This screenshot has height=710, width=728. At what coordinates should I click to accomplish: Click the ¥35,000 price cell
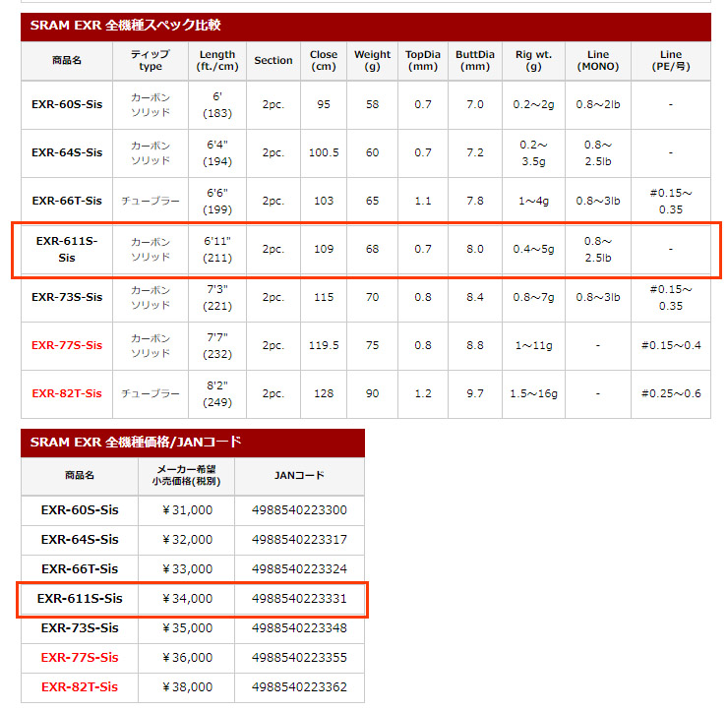186,627
